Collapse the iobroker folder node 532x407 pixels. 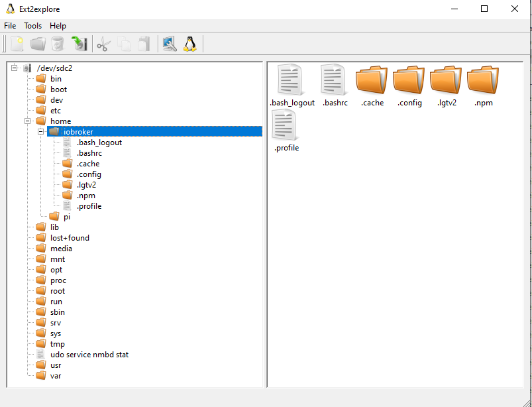click(x=40, y=131)
